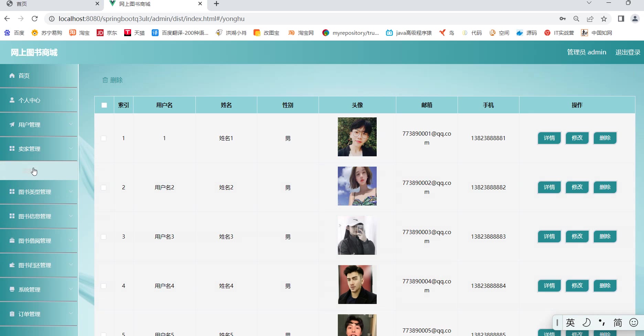
Task: Open the 百度翻译 bookmark
Action: click(180, 33)
